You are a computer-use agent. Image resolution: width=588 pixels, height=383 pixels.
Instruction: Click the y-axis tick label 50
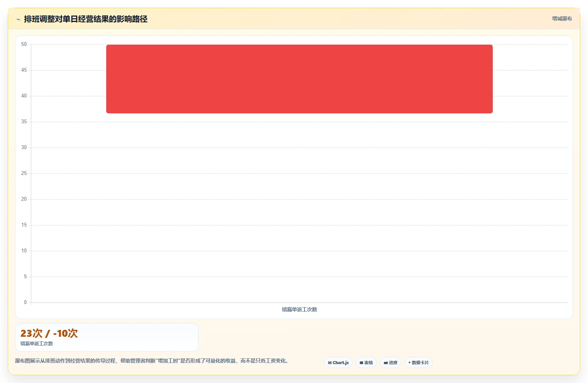[24, 44]
